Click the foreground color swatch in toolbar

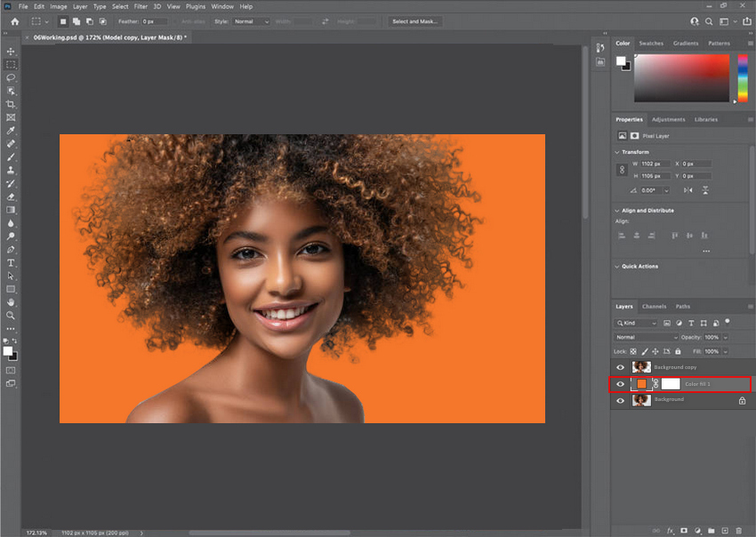(x=8, y=351)
